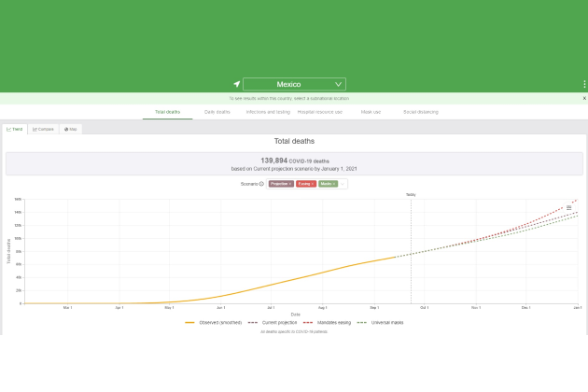Switch to the Daily deaths tab
The width and height of the screenshot is (588, 392).
coord(217,112)
